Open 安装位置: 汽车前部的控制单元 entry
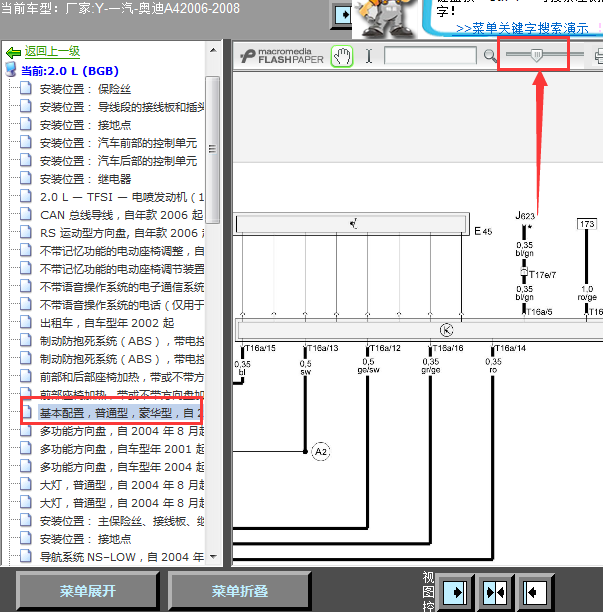The image size is (603, 612). [x=118, y=143]
